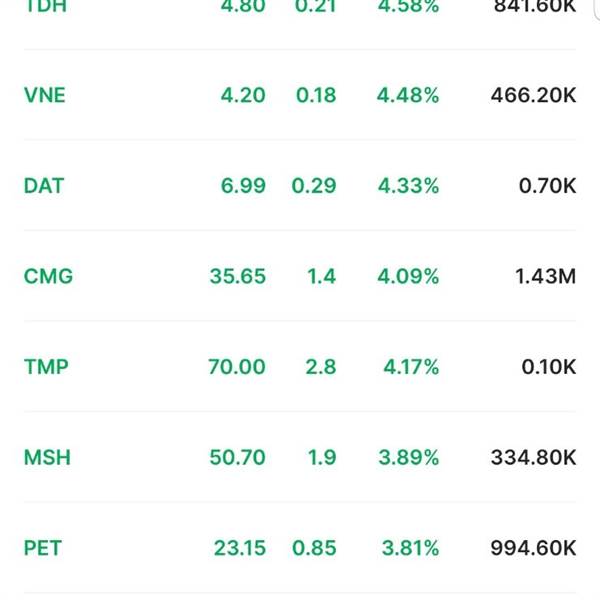Click TMP percent change 4.17%
This screenshot has width=600, height=600.
(x=411, y=367)
